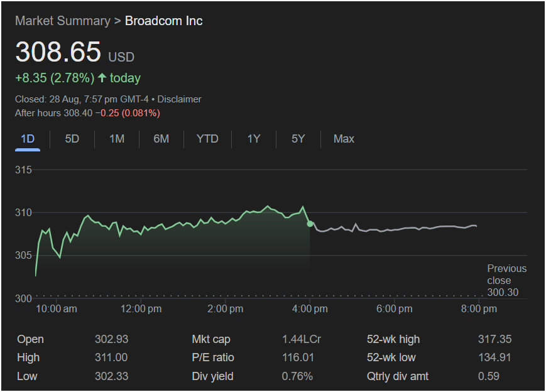Screen dimensions: 546x392
Task: Click the Disclaimer link
Action: (x=179, y=99)
